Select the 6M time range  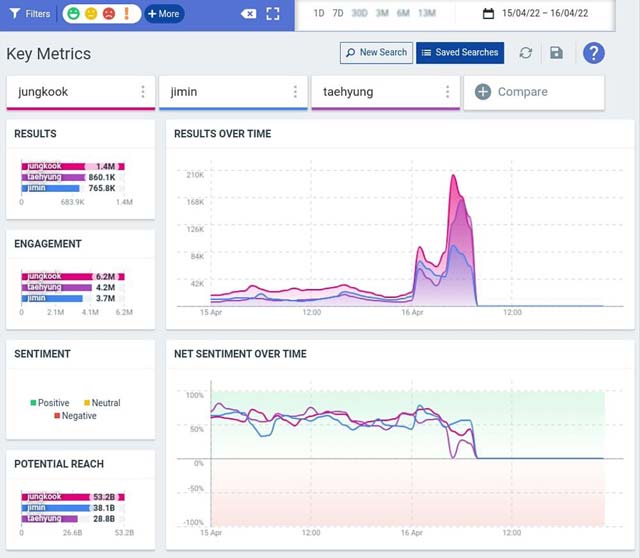coord(403,13)
